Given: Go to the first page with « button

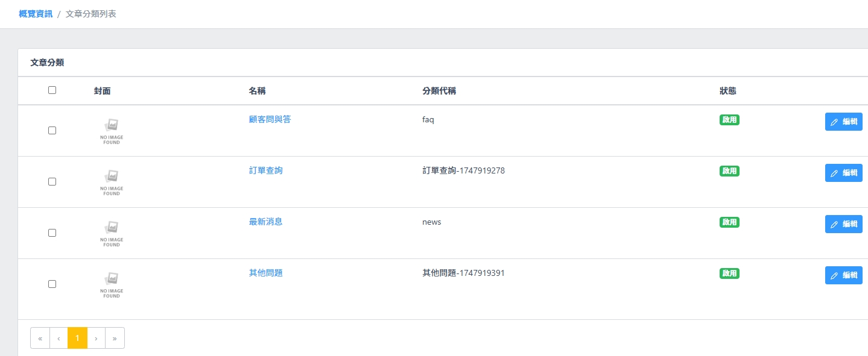Looking at the screenshot, I should [x=40, y=338].
